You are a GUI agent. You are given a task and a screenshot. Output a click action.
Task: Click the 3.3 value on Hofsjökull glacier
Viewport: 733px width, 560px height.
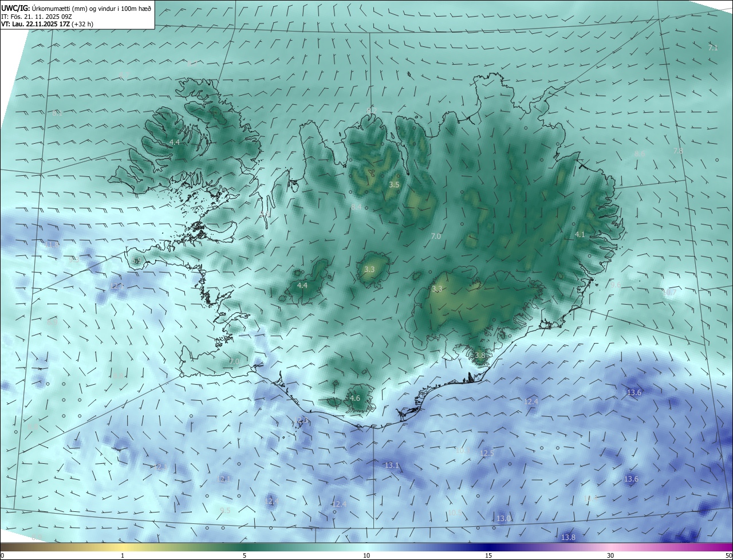369,269
